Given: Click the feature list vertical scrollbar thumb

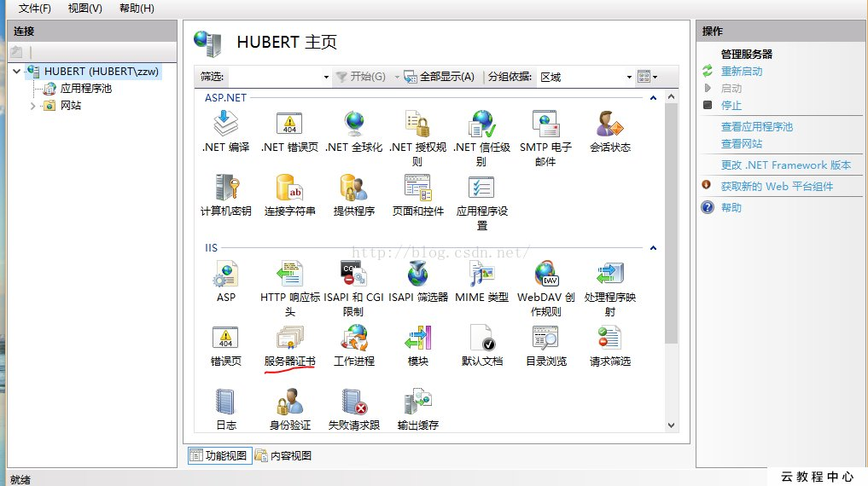Looking at the screenshot, I should coord(671,223).
